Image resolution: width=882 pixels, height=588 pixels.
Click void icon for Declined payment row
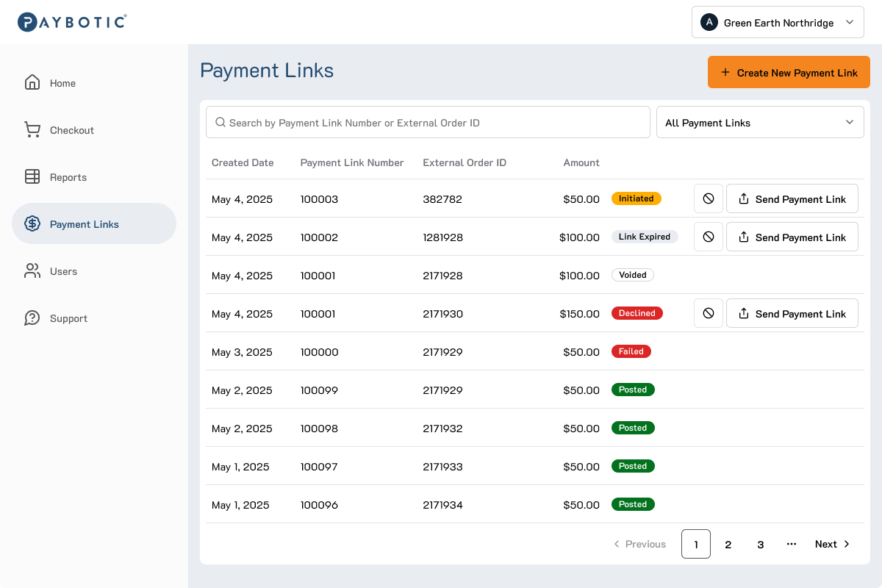coord(709,313)
